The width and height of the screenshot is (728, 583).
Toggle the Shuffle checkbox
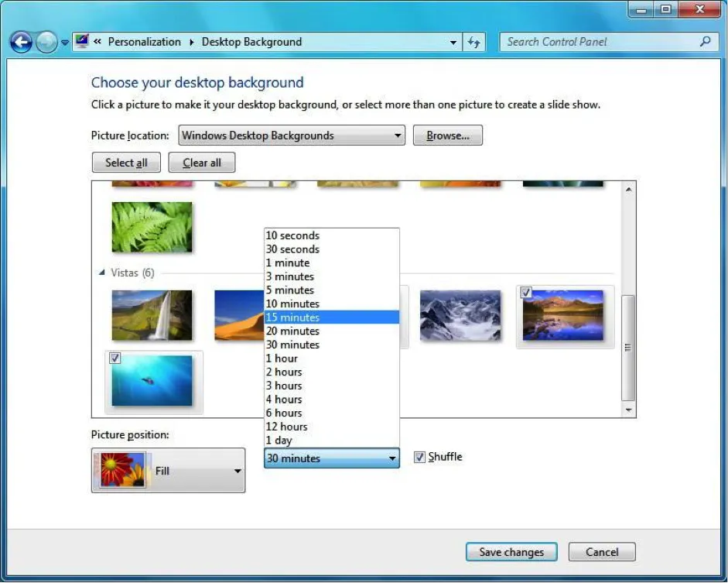point(419,458)
